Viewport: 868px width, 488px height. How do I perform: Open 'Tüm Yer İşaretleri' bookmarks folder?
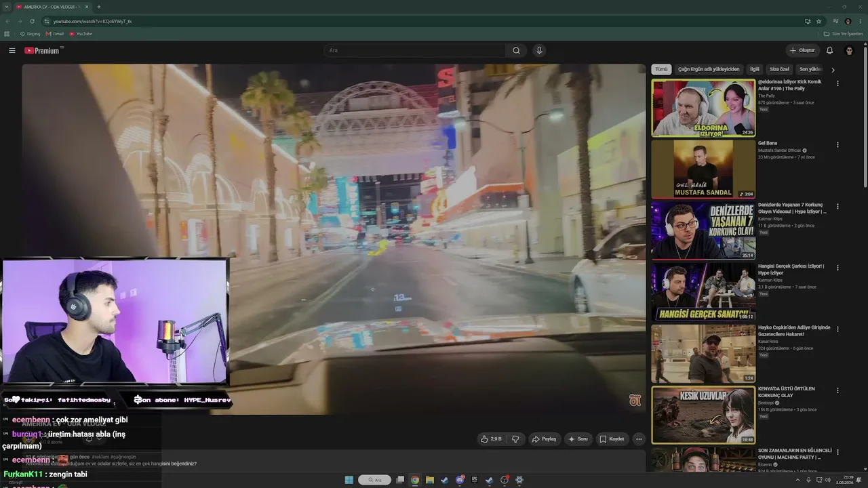[845, 34]
